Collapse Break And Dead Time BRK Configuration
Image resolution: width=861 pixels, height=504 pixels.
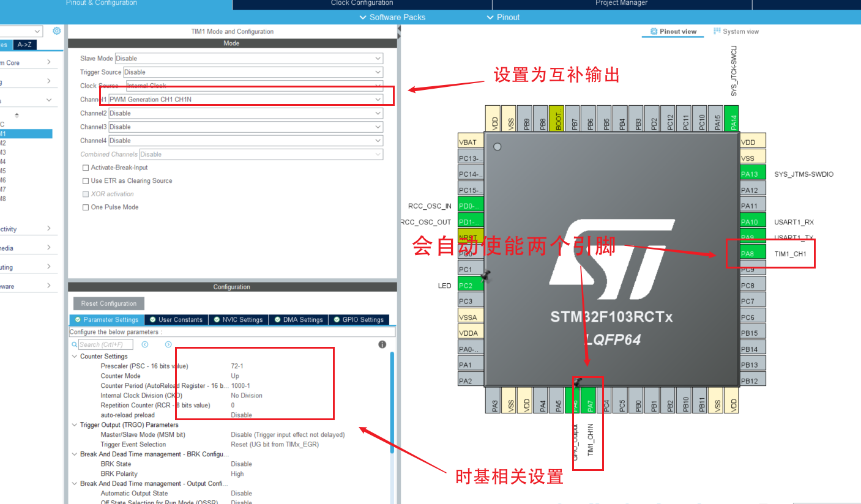click(x=75, y=454)
